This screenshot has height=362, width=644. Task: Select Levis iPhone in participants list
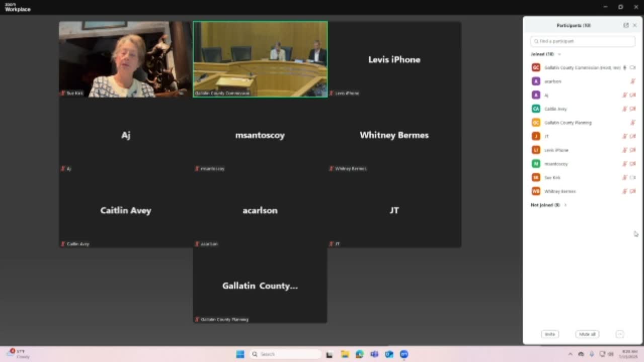[x=556, y=150]
